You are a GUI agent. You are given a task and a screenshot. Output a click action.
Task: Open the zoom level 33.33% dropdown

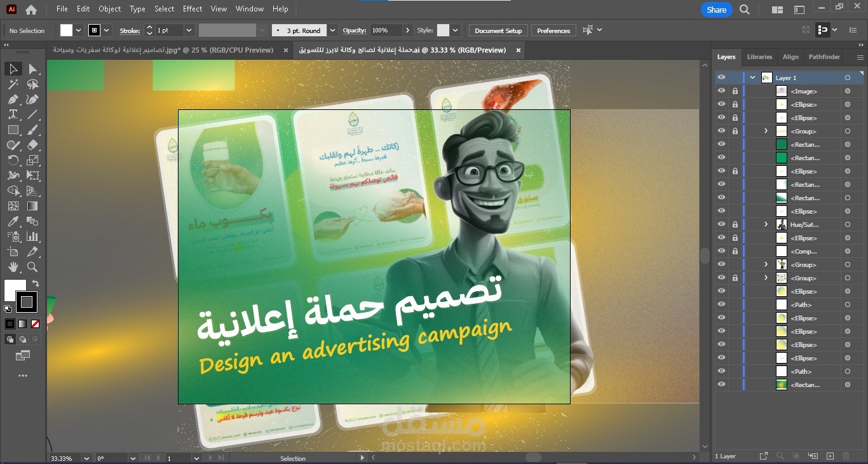[x=88, y=458]
